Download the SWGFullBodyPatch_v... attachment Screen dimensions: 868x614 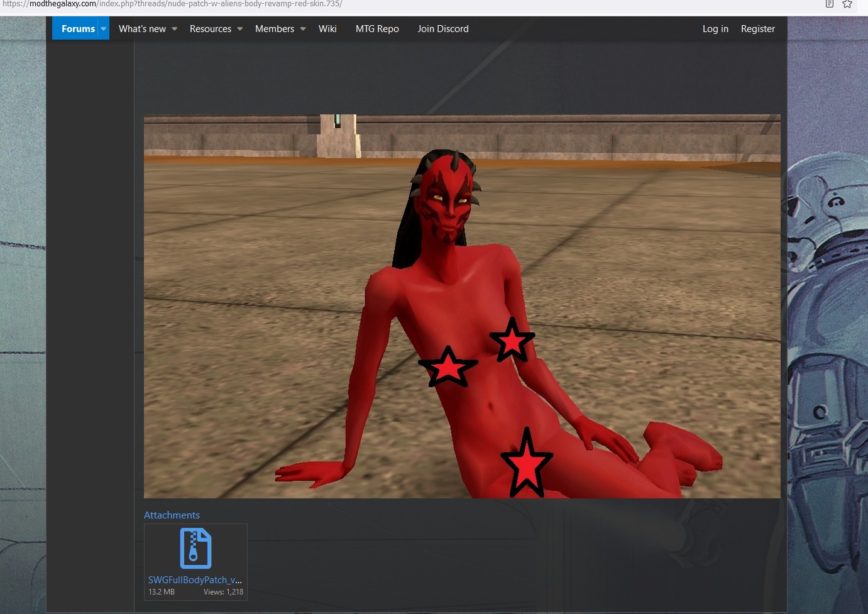195,580
